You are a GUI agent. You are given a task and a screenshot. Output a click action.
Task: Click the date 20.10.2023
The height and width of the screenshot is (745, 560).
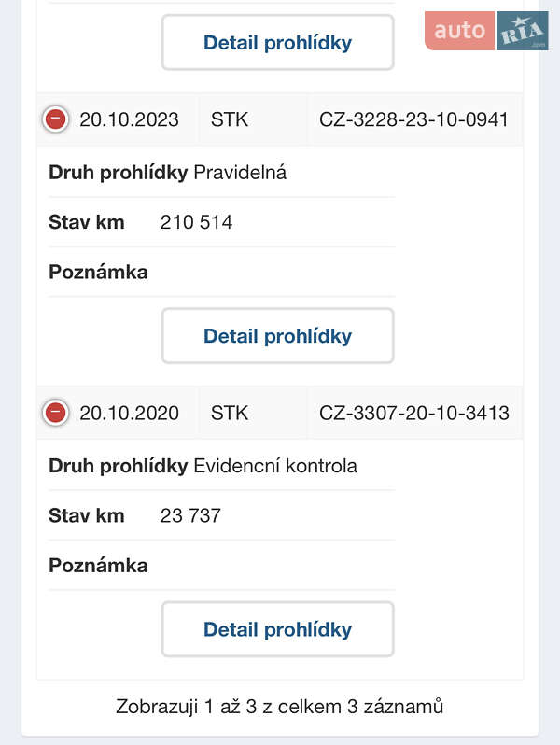[129, 119]
